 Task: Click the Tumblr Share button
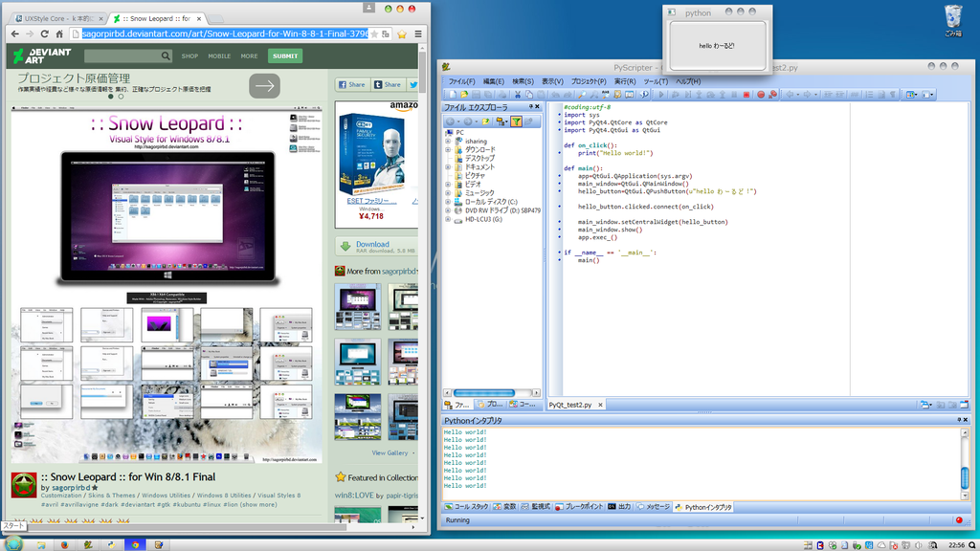click(x=388, y=84)
